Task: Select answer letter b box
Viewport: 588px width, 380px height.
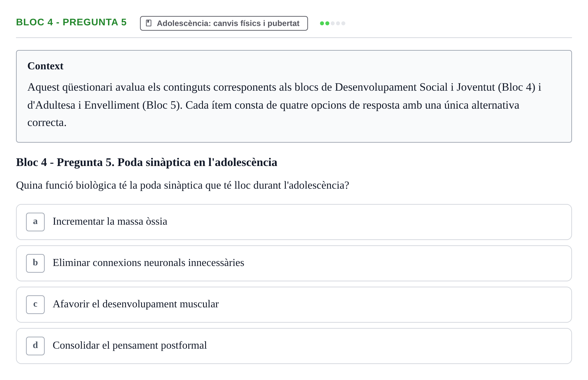Action: (35, 263)
